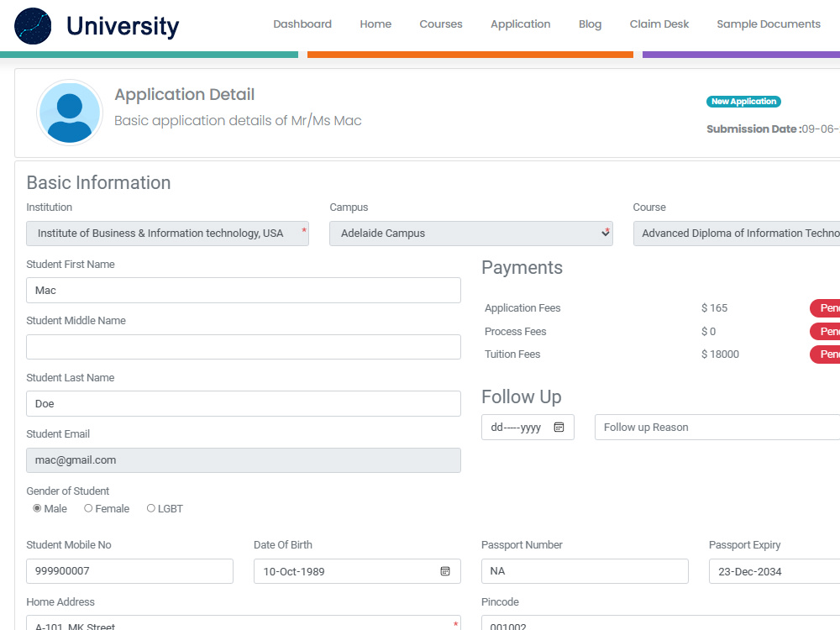Click the Pending badge for Application Fees
Screen dimensions: 840x630
point(827,307)
